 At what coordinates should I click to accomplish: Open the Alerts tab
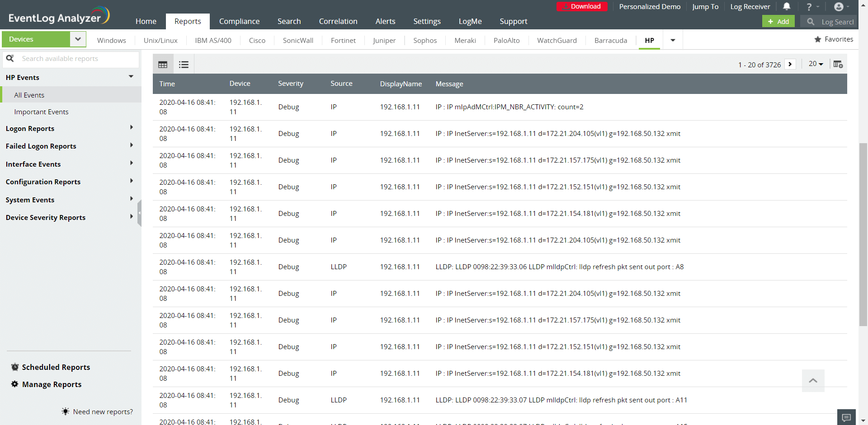pyautogui.click(x=385, y=21)
